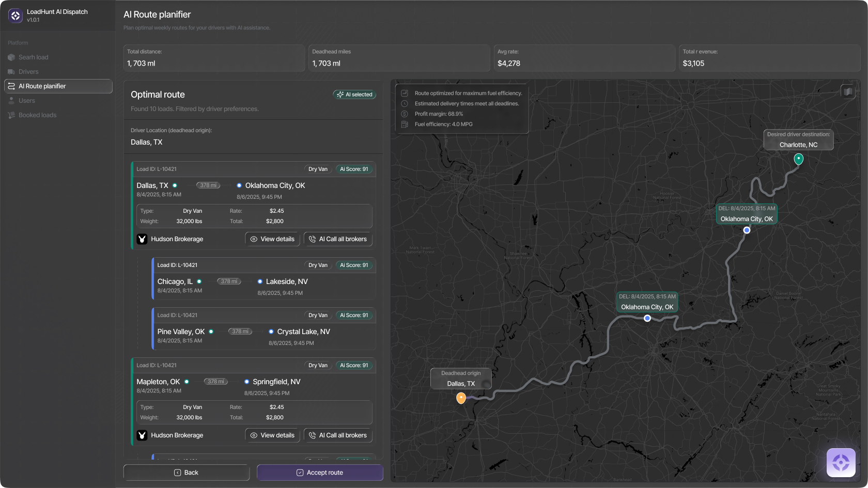868x488 pixels.
Task: Click AI Call all brokers for Mapleton load
Action: coord(338,435)
